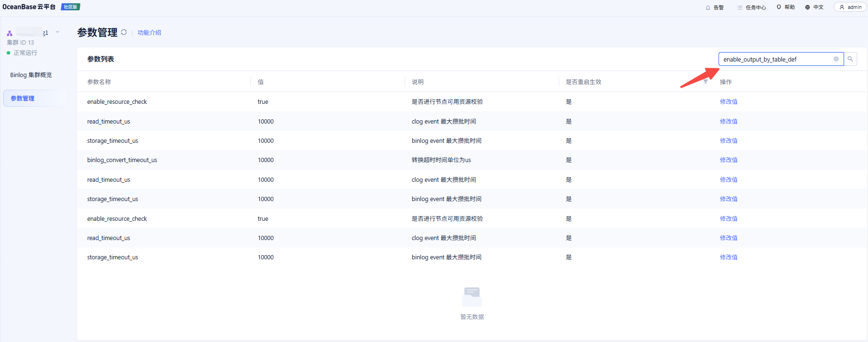The width and height of the screenshot is (868, 342).
Task: Clear the search box with the X icon
Action: pos(836,59)
